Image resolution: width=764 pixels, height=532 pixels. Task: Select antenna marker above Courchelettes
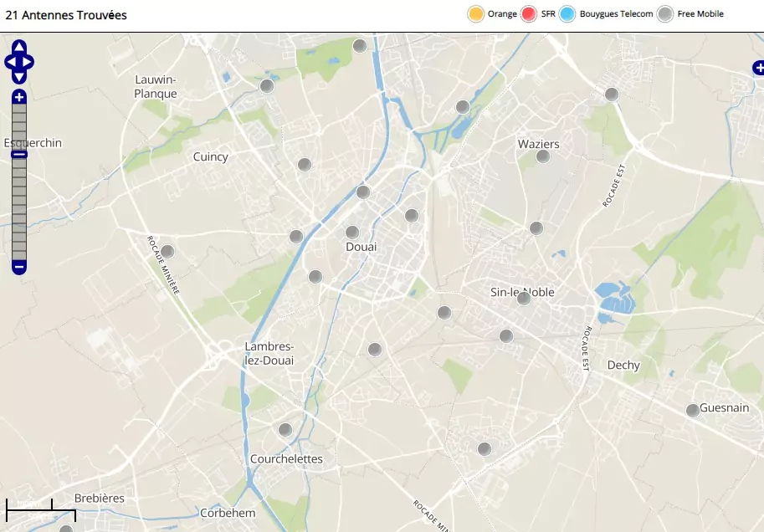285,430
